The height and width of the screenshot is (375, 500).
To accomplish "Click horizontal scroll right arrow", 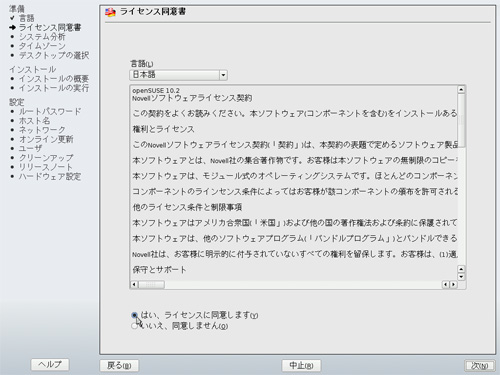I will tap(453, 285).
